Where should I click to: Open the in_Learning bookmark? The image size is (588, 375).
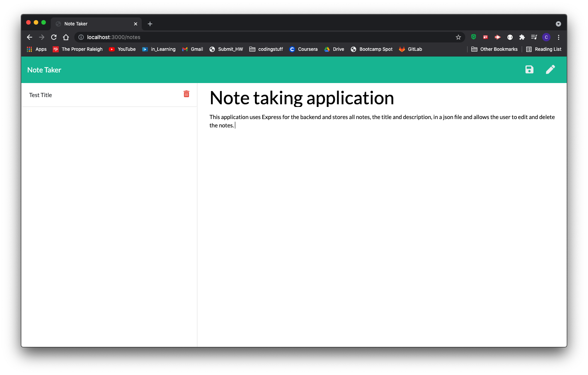(x=159, y=49)
